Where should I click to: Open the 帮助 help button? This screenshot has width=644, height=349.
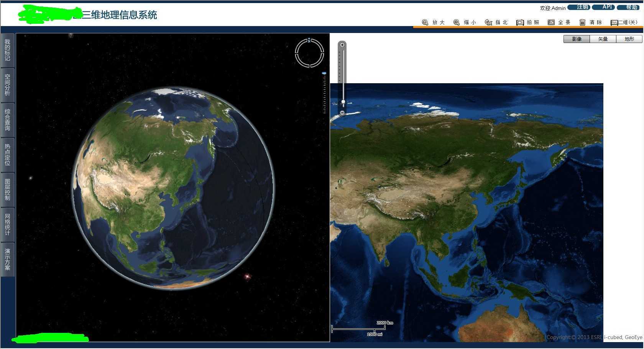[x=628, y=7]
